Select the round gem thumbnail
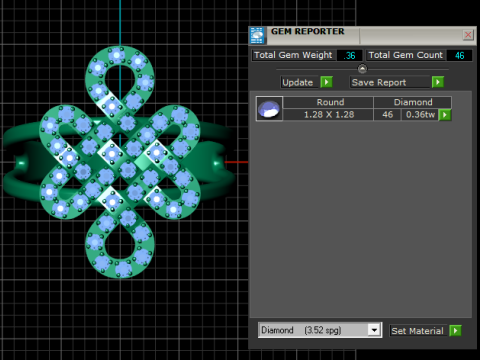This screenshot has width=480, height=360. (x=269, y=109)
